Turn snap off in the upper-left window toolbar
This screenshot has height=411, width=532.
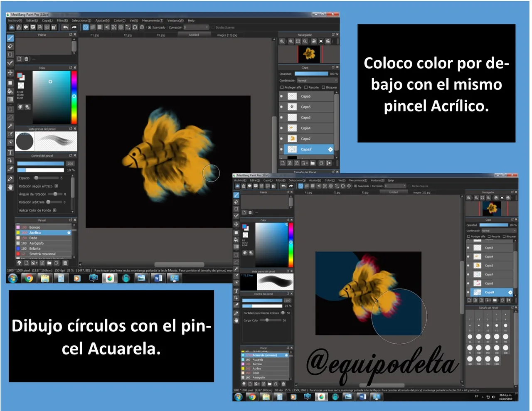click(86, 27)
